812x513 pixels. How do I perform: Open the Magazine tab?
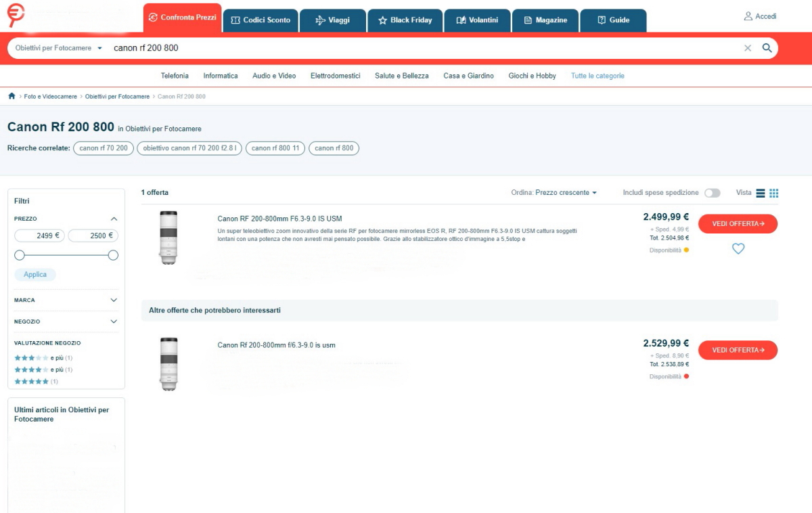click(x=545, y=20)
